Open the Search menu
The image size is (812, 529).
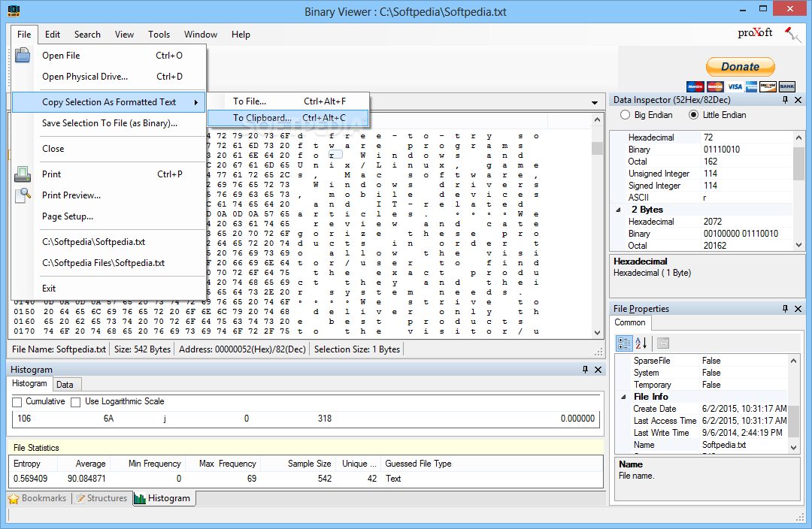click(87, 34)
